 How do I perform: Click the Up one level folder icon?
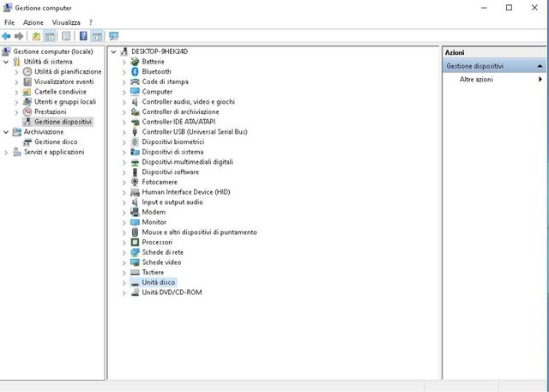pos(36,36)
